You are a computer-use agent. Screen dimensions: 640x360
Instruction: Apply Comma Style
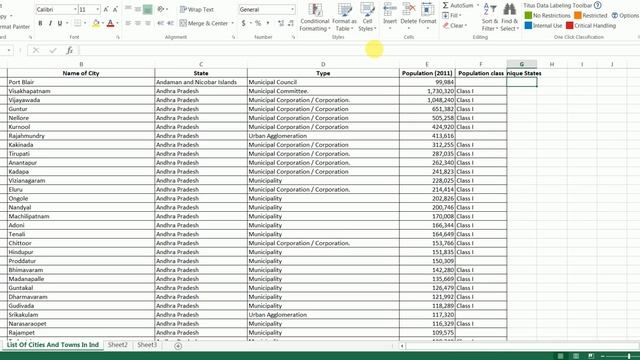(x=268, y=23)
